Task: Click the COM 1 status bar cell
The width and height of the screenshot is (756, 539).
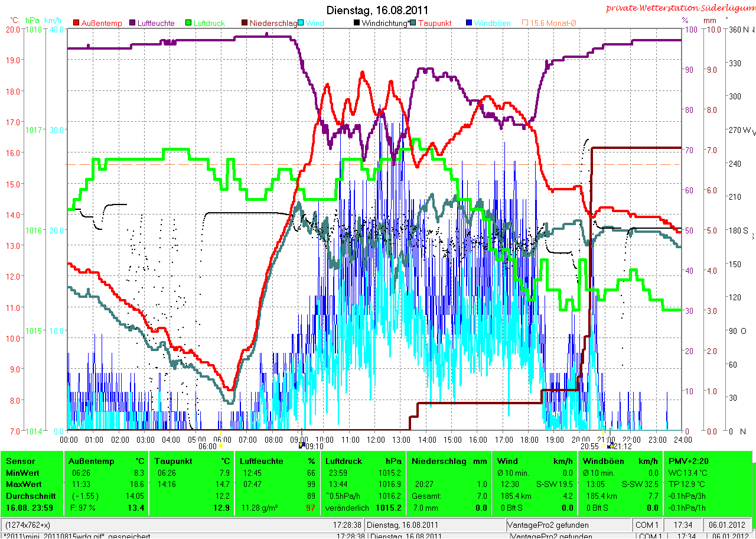Action: [x=647, y=525]
